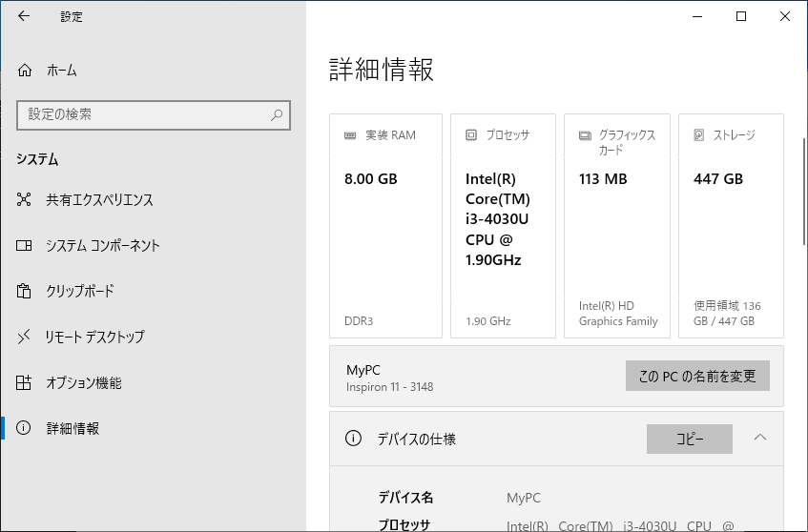Viewport: 808px width, 532px height.
Task: Click the About (詳細情報) info icon in sidebar
Action: pos(25,429)
